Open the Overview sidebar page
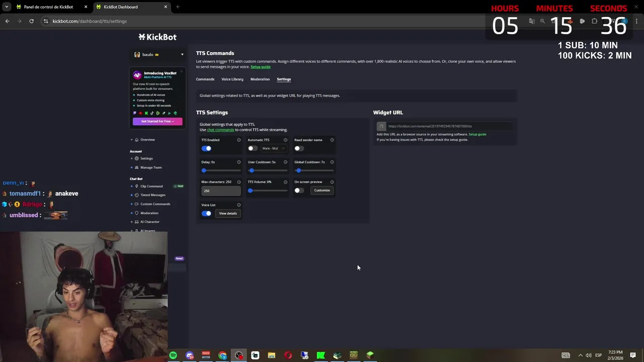This screenshot has width=644, height=362. tap(147, 140)
